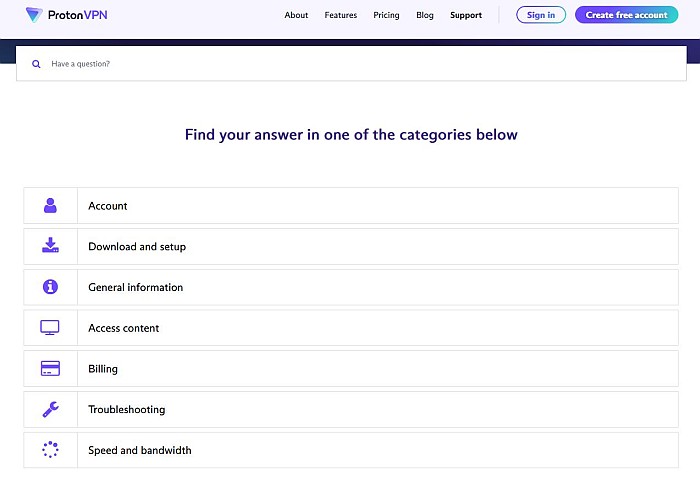Open the Features menu item
The width and height of the screenshot is (700, 483).
[341, 15]
